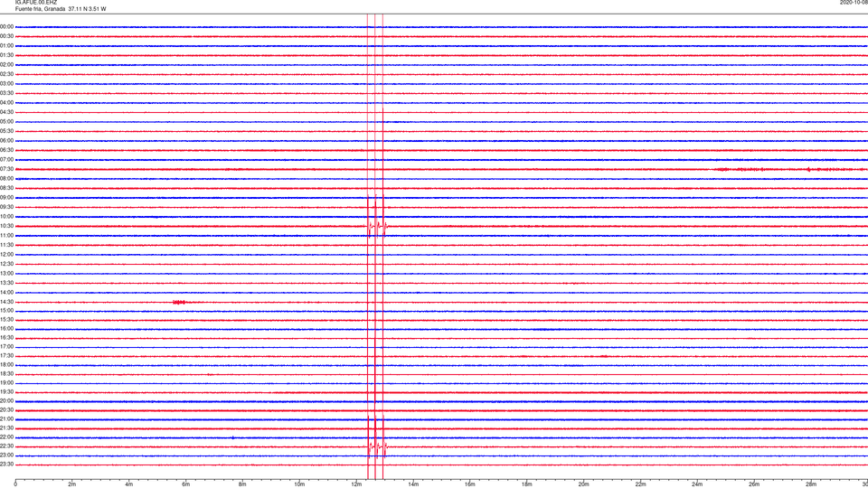
Task: Select the 10m axis tick label
Action: [299, 484]
